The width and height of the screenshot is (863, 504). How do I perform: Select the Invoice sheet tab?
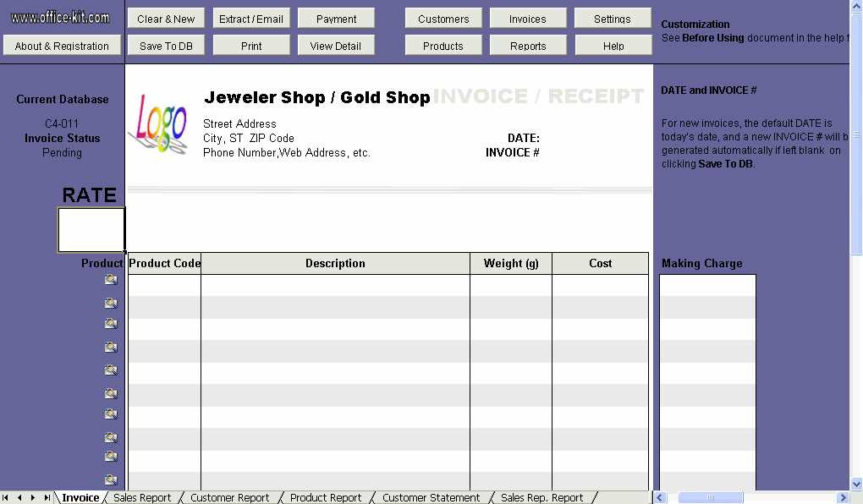(x=80, y=497)
